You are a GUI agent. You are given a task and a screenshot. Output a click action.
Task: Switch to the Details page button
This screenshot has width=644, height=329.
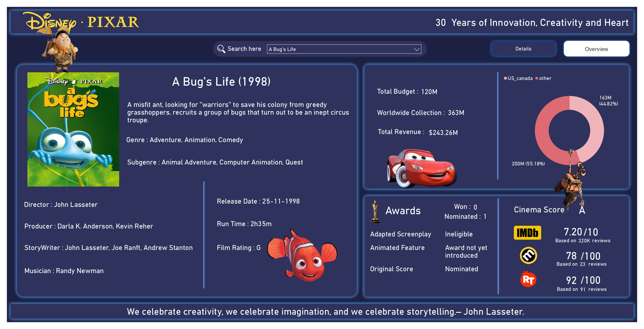tap(523, 49)
